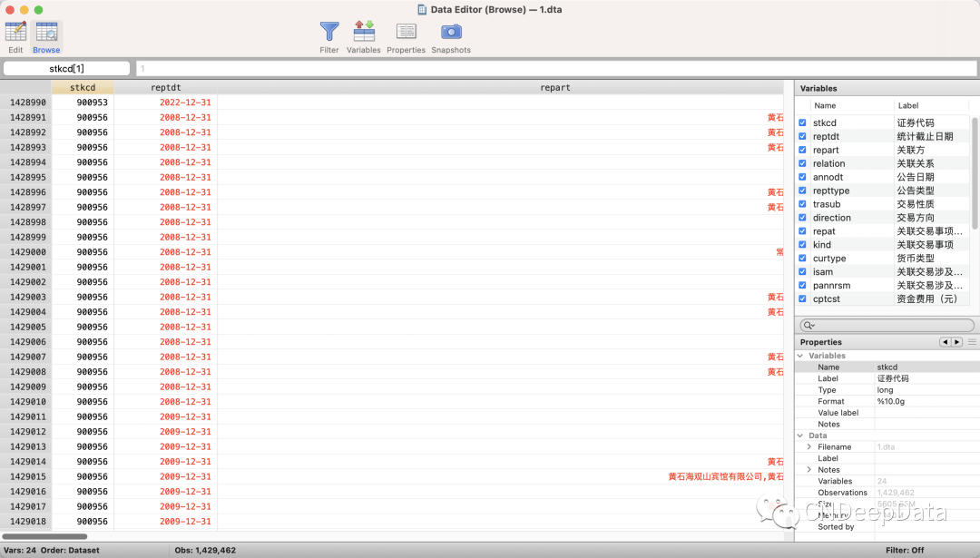Select row number 1428990
Viewport: 980px width, 558px height.
pos(27,103)
